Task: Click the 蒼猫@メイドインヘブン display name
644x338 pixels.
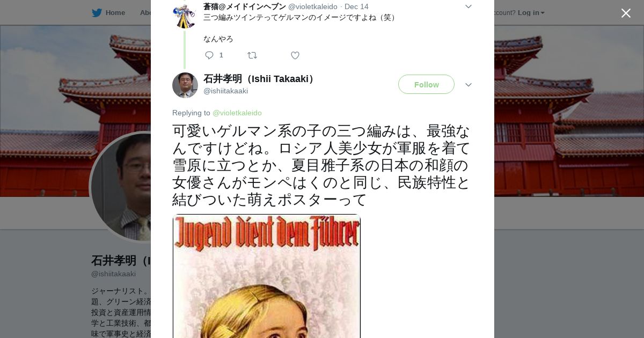Action: pyautogui.click(x=244, y=6)
